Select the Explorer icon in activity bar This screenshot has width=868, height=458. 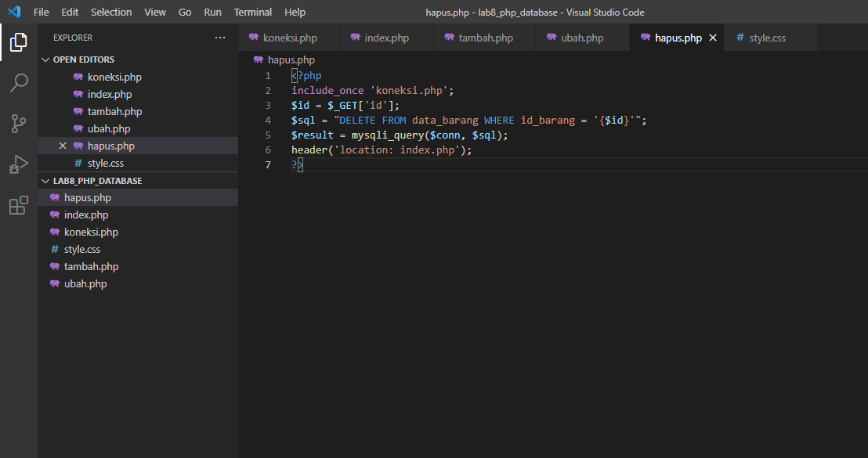[19, 43]
